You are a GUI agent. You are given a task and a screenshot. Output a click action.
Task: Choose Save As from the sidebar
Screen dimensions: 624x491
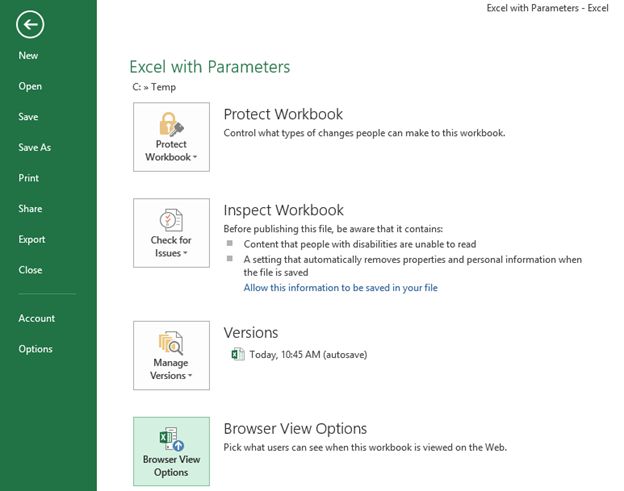(34, 148)
